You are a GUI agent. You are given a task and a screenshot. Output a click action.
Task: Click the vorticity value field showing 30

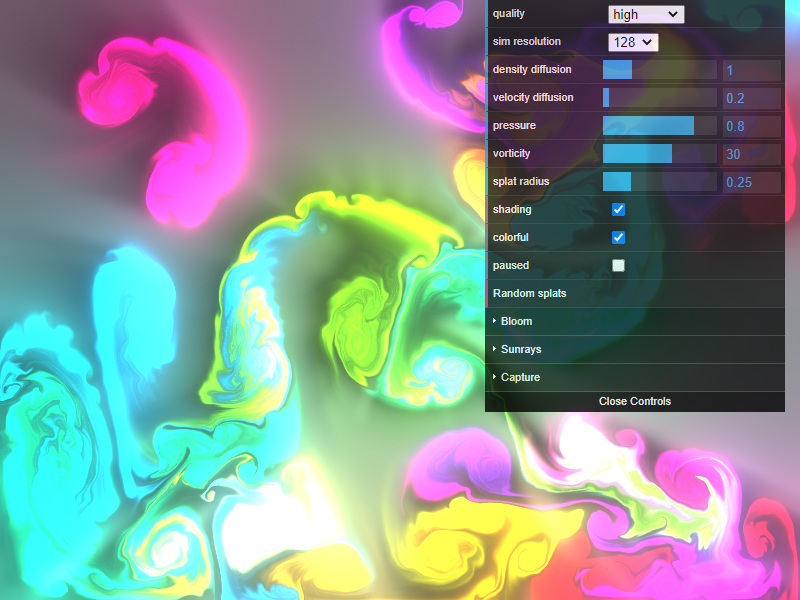[x=751, y=154]
